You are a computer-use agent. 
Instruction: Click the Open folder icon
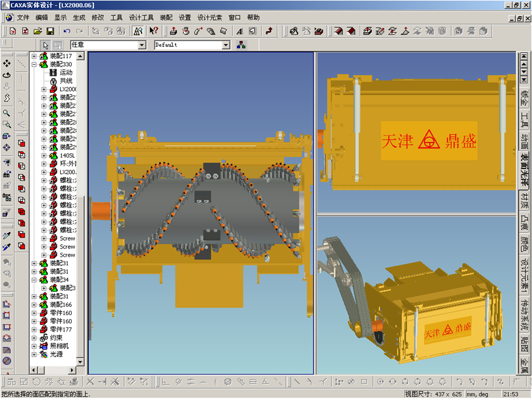coord(37,31)
